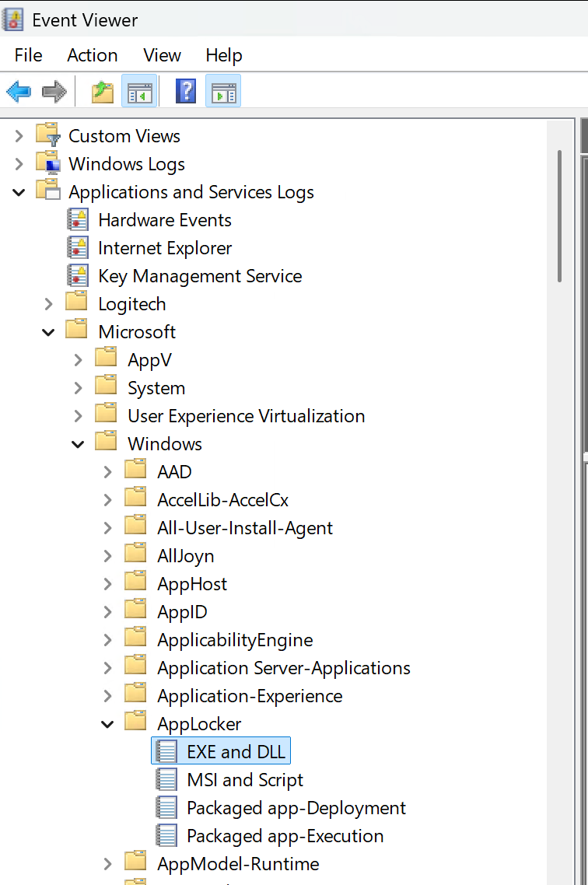Collapse the Microsoft Windows node
Screen dimensions: 588x885
(x=78, y=443)
